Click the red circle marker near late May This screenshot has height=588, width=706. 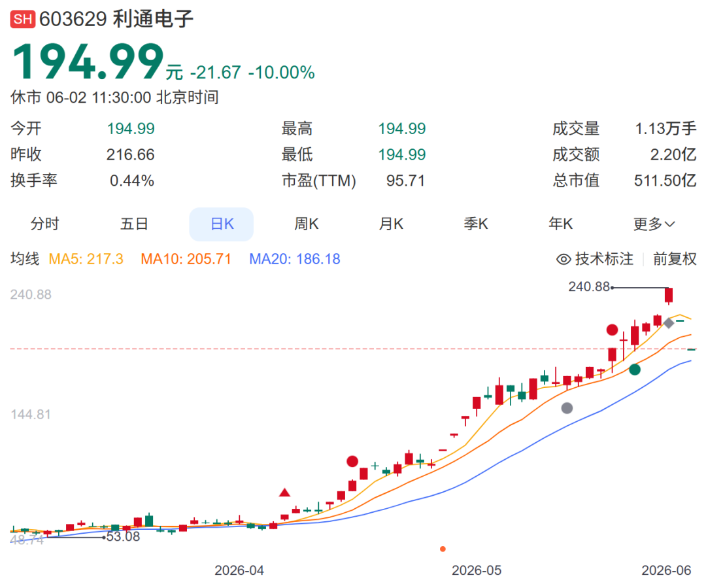click(x=613, y=330)
